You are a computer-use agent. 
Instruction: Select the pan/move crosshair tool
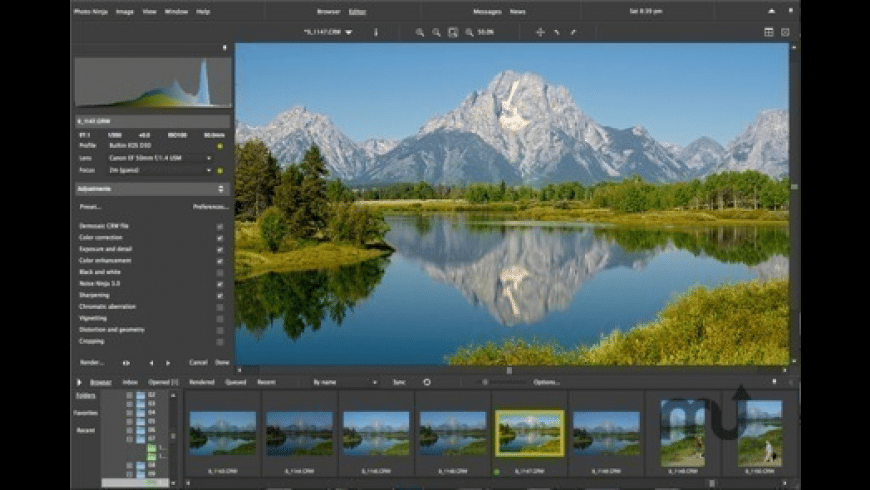point(540,32)
